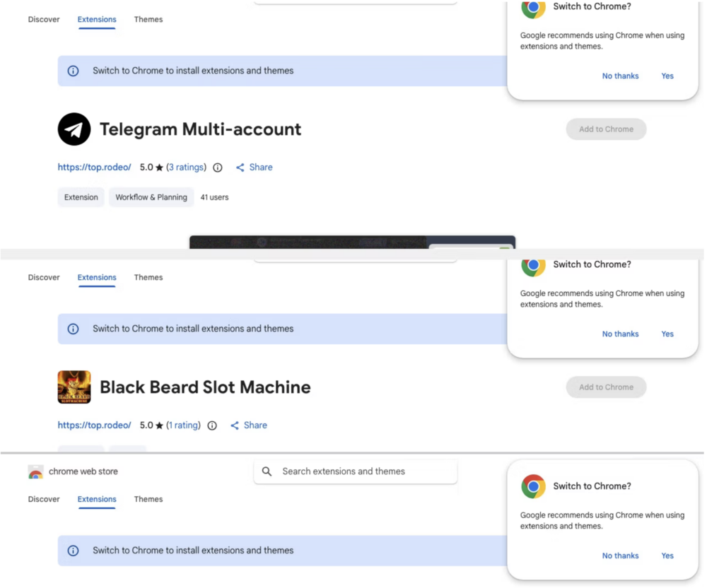
Task: Click the info icon beside "1 rating"
Action: [212, 425]
